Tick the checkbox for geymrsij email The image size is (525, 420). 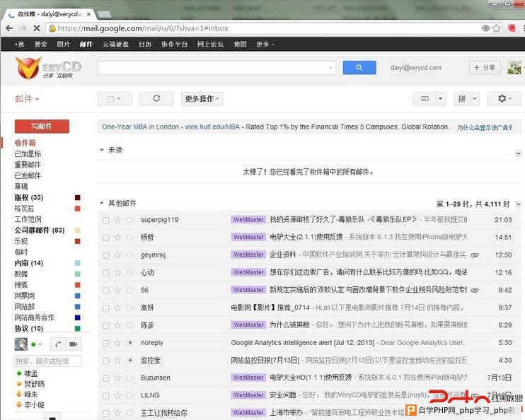coord(106,255)
